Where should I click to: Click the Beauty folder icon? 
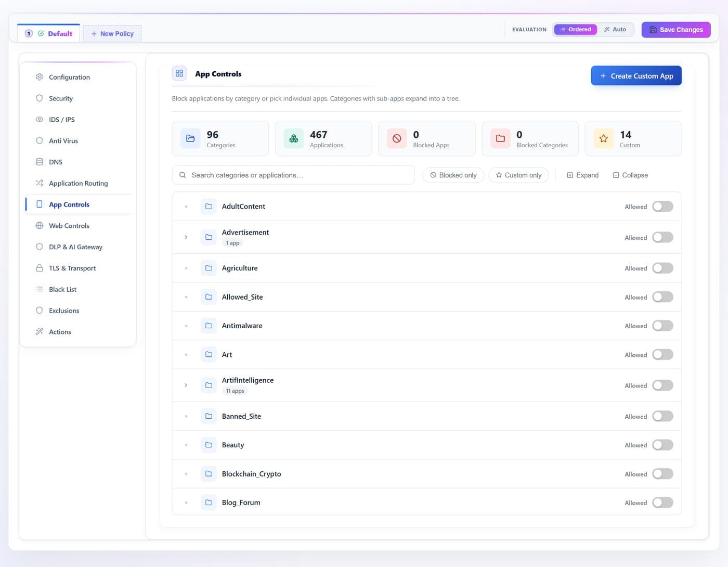point(209,445)
